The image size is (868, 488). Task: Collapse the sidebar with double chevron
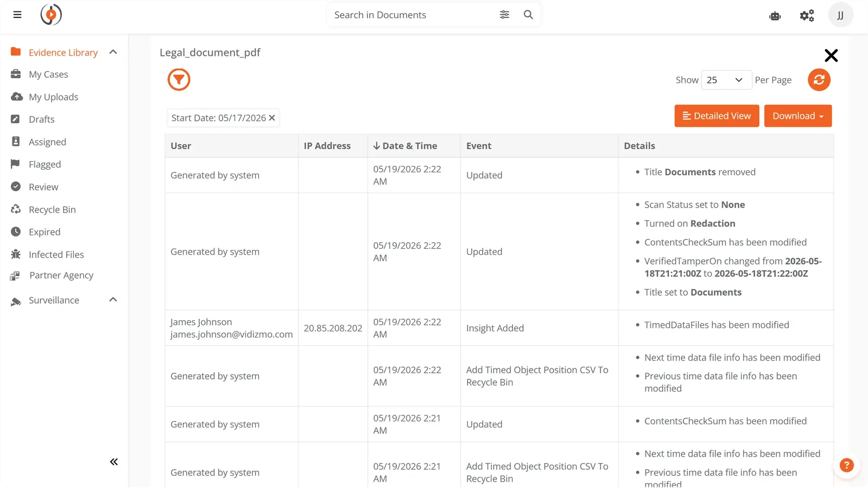[114, 462]
